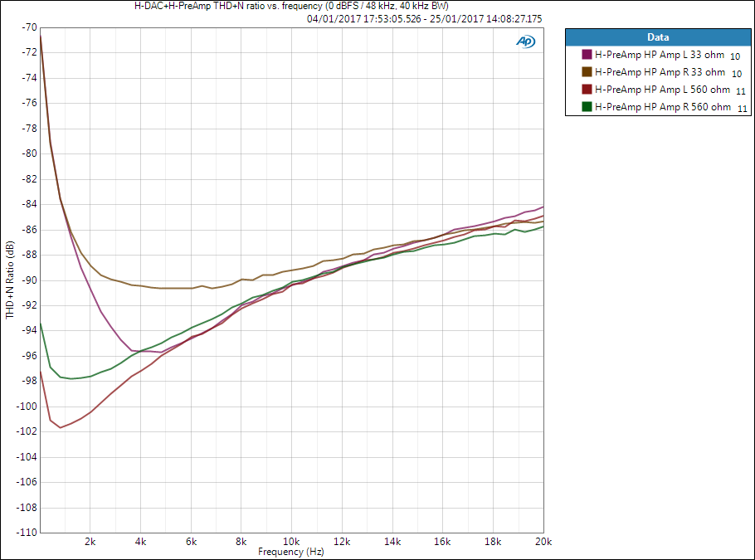Click the 18k tick on the frequency axis

pyautogui.click(x=493, y=541)
